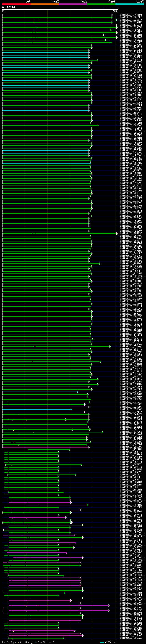Select label UniRef100_P29551
Viewport: 146px width, 644px height.
pos(131,399)
